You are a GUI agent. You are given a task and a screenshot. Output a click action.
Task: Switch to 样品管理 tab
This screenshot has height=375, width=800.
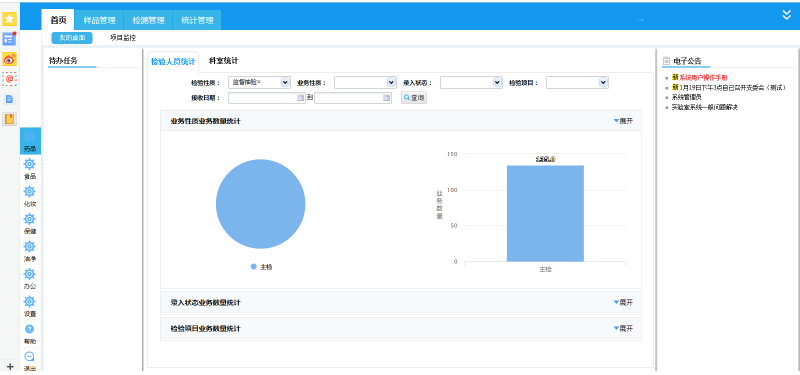pos(99,20)
